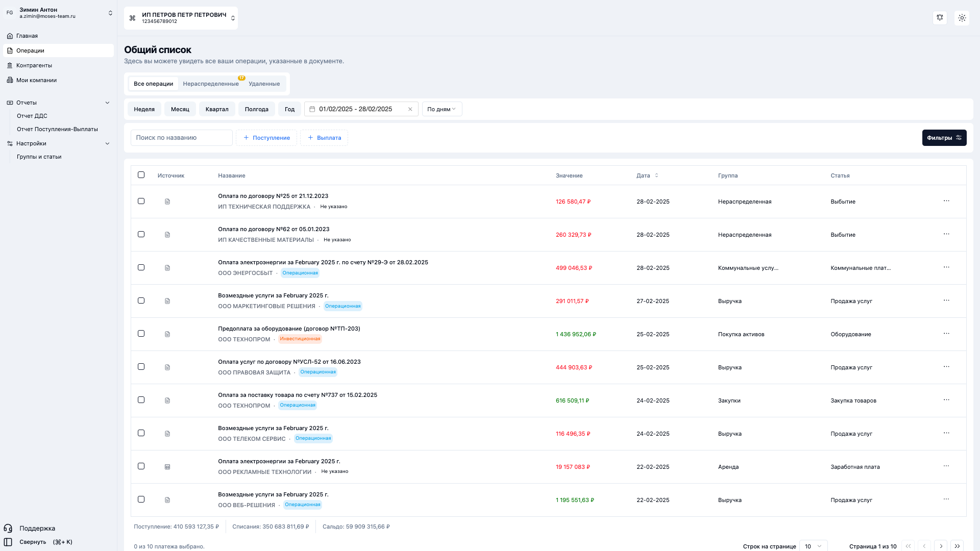Jump to last page double arrow
Image resolution: width=980 pixels, height=551 pixels.
(x=957, y=546)
